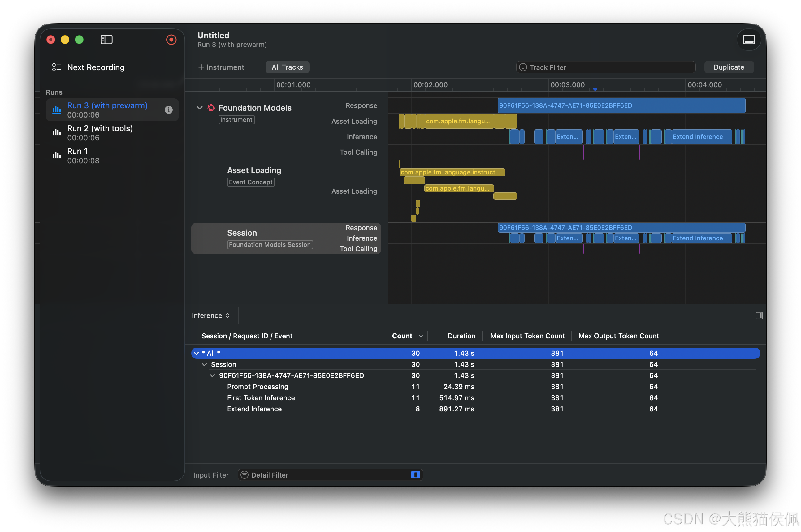Open the Inference detail selector dropdown

[210, 315]
